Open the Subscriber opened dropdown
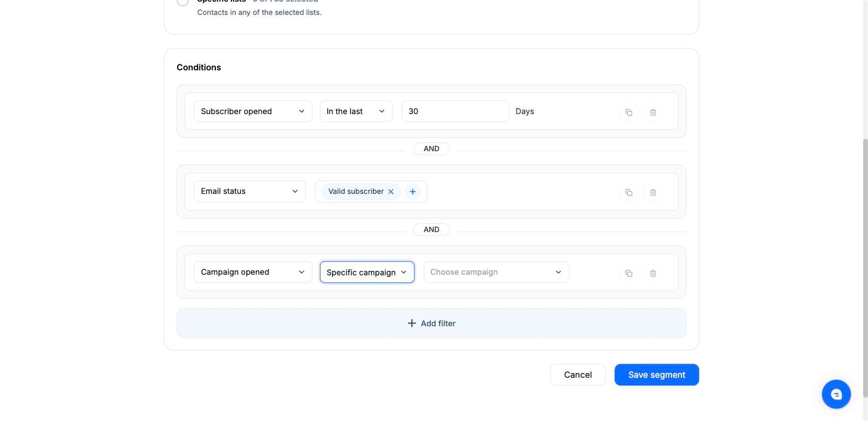The image size is (868, 421). point(253,111)
